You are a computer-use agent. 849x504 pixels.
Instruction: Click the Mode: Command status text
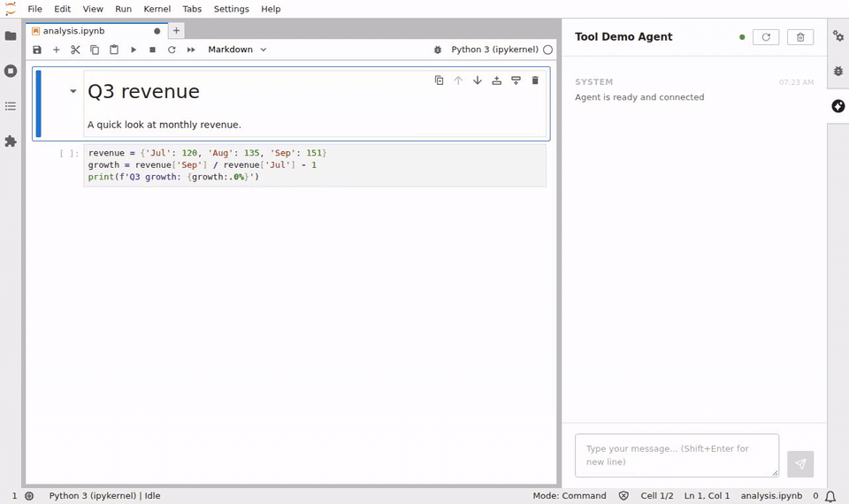click(x=569, y=496)
